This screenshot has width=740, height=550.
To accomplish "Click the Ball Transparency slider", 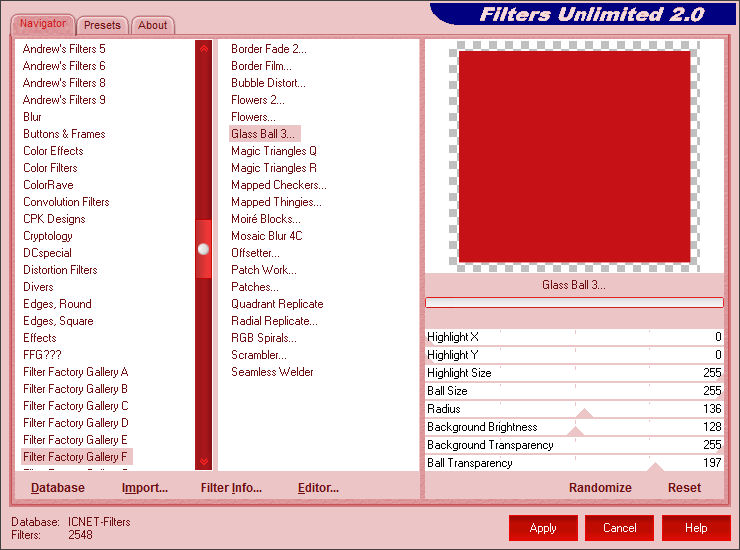I will point(574,463).
